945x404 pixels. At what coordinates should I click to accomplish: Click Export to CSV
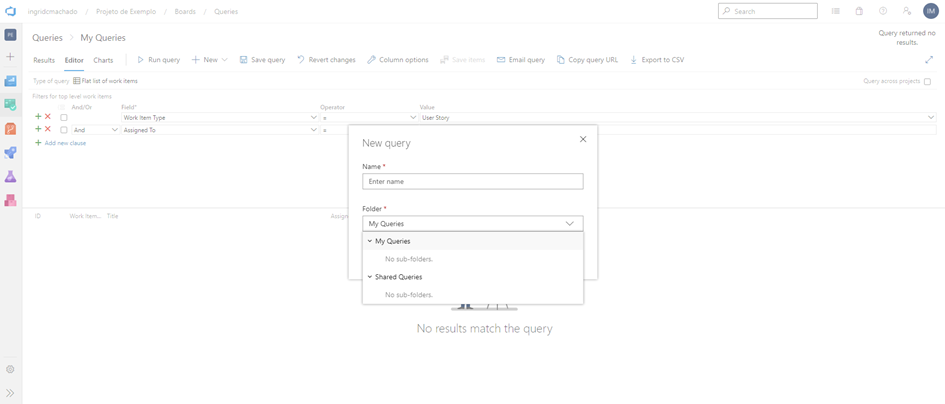point(657,60)
